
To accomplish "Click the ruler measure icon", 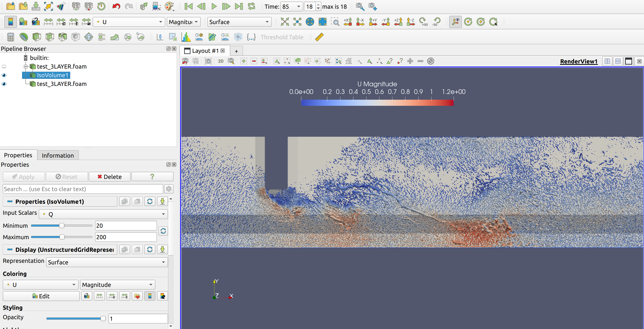I will click(x=319, y=37).
